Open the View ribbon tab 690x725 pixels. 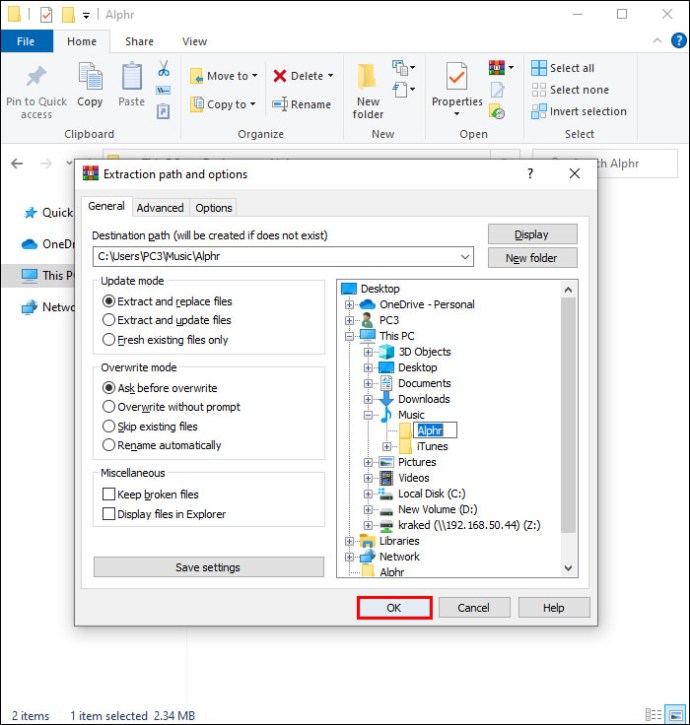click(194, 41)
